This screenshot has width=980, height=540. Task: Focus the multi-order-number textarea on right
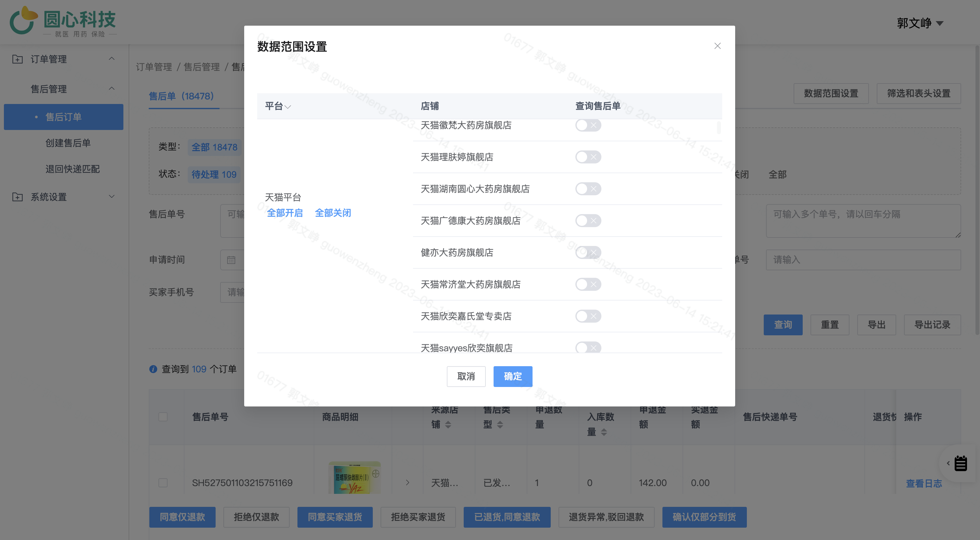(x=863, y=221)
